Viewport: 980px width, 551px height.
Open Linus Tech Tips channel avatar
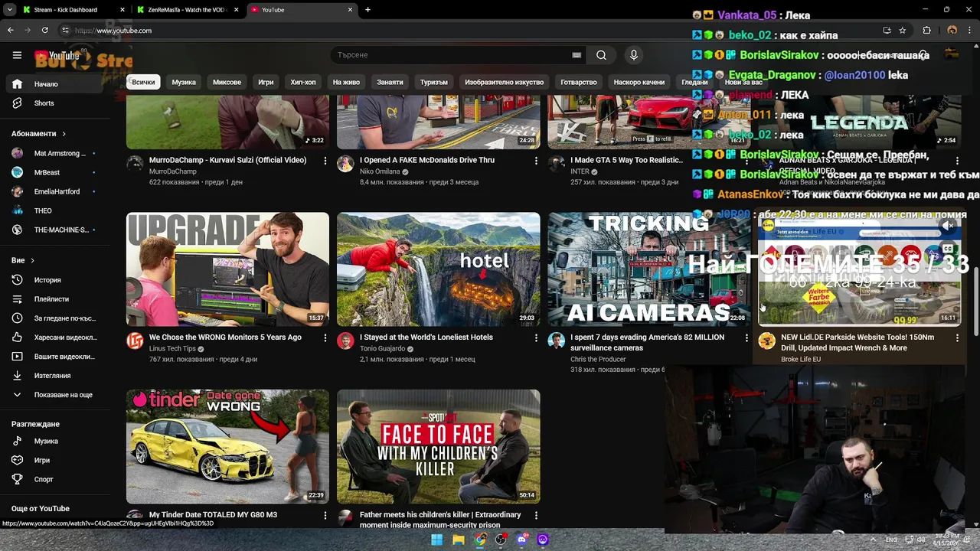pos(135,341)
